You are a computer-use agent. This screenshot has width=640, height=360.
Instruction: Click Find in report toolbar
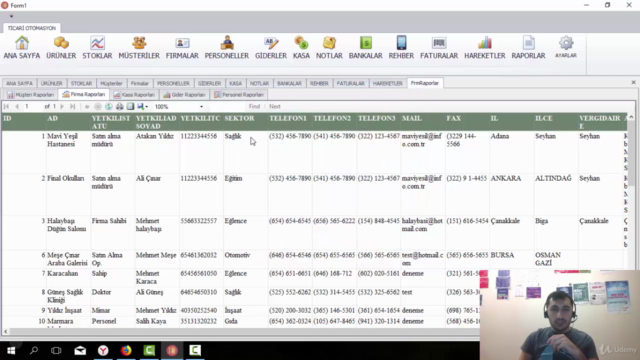(x=254, y=107)
